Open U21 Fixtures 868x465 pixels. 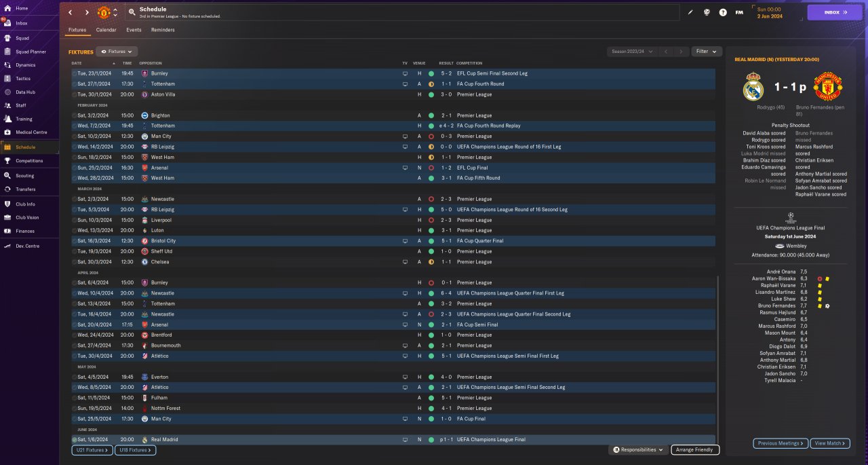point(91,450)
